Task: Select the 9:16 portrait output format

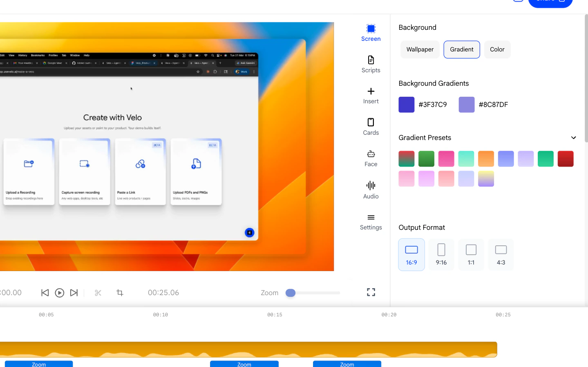Action: [441, 255]
